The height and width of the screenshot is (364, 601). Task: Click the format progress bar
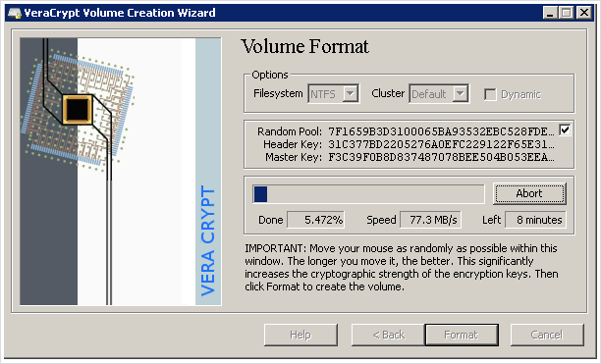(368, 194)
